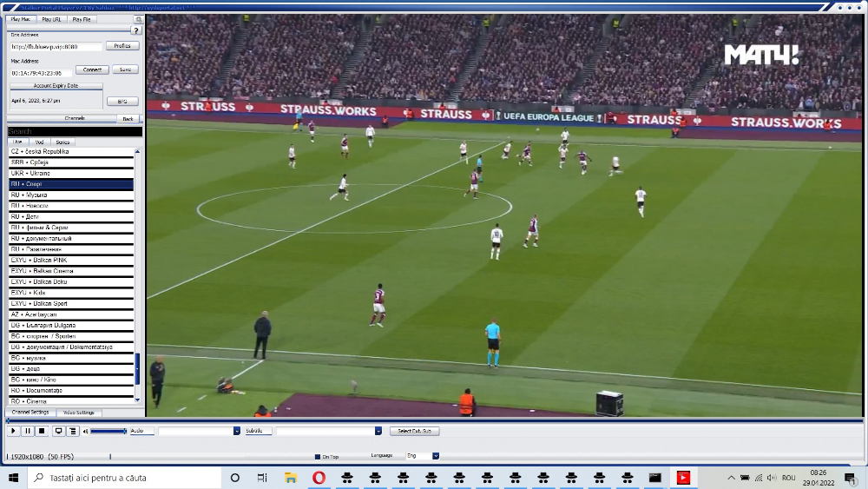
Task: Switch to the Play Mac tab
Action: tap(21, 19)
